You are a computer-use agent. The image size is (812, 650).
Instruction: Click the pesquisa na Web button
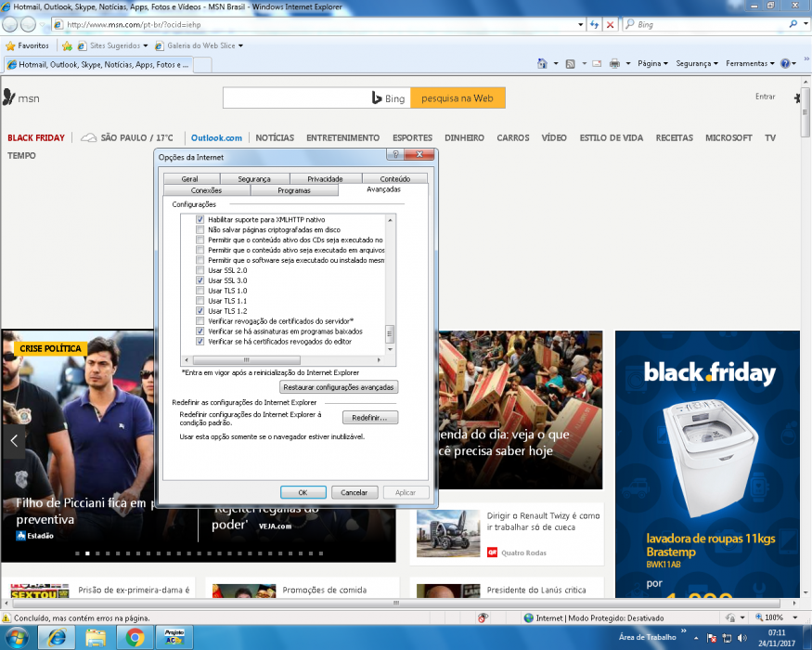coord(458,98)
